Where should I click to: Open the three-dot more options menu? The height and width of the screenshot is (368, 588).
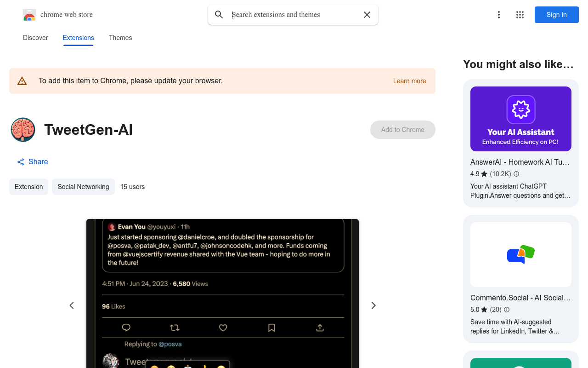click(x=499, y=15)
